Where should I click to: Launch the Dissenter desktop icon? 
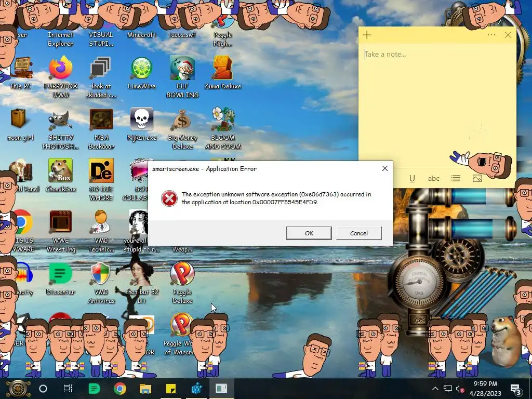[x=60, y=278]
